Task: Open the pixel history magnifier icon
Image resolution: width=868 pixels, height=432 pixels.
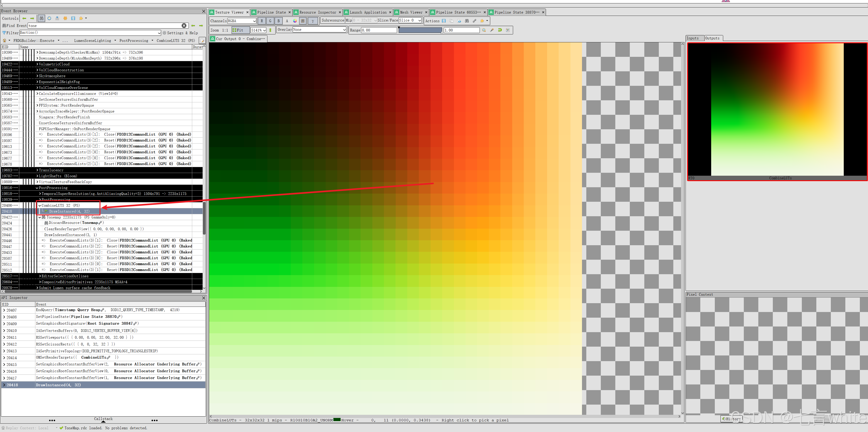Action: click(484, 30)
